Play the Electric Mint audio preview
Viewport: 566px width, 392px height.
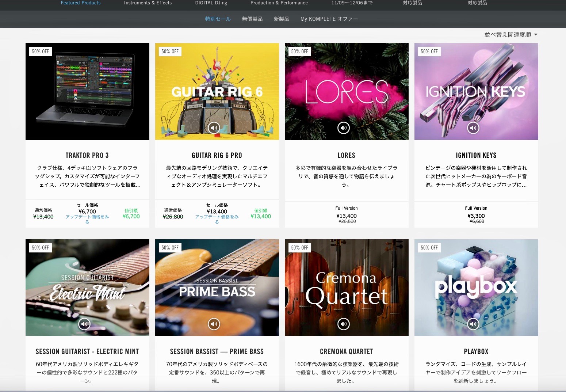(x=84, y=324)
